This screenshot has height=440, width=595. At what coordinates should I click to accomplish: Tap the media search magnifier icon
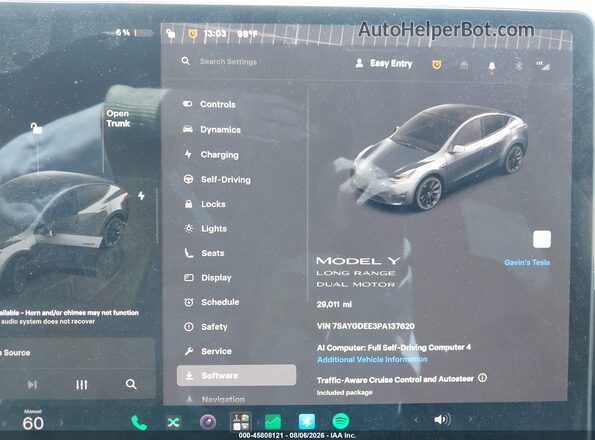[131, 384]
